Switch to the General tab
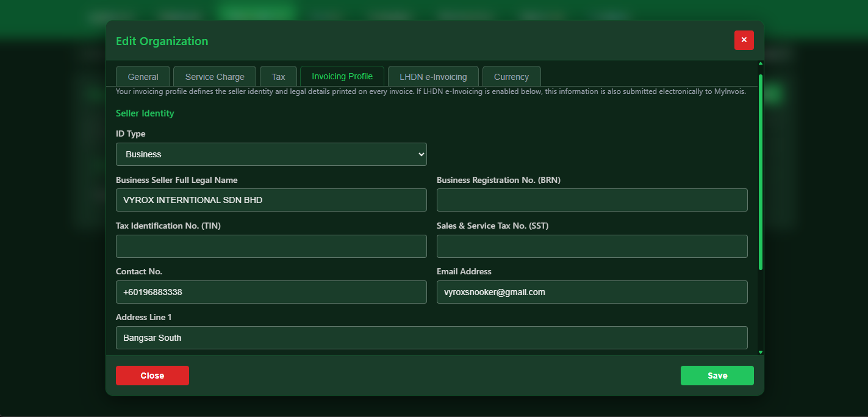868x417 pixels. tap(143, 76)
